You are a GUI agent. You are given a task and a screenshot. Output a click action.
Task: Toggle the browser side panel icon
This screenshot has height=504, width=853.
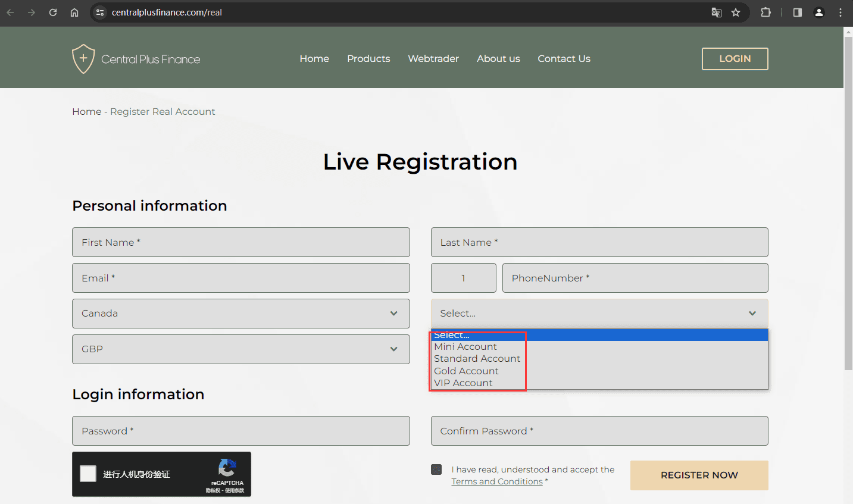(x=798, y=12)
